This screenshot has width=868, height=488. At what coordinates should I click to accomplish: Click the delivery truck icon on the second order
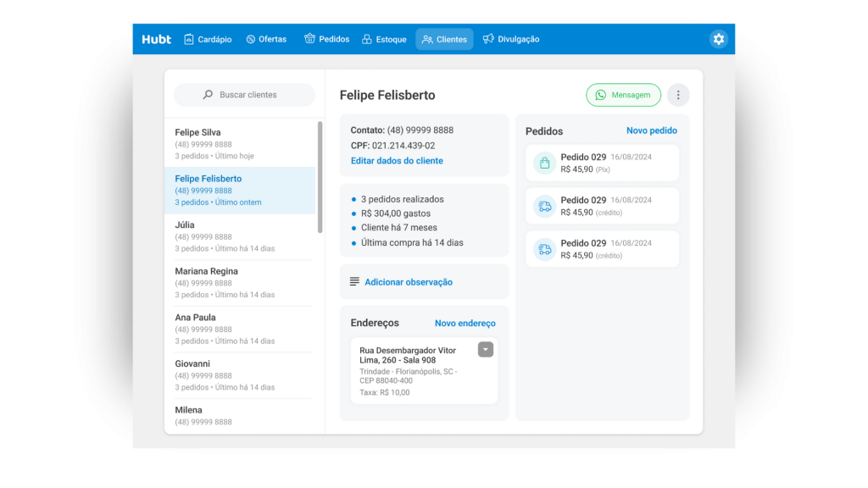coord(544,206)
